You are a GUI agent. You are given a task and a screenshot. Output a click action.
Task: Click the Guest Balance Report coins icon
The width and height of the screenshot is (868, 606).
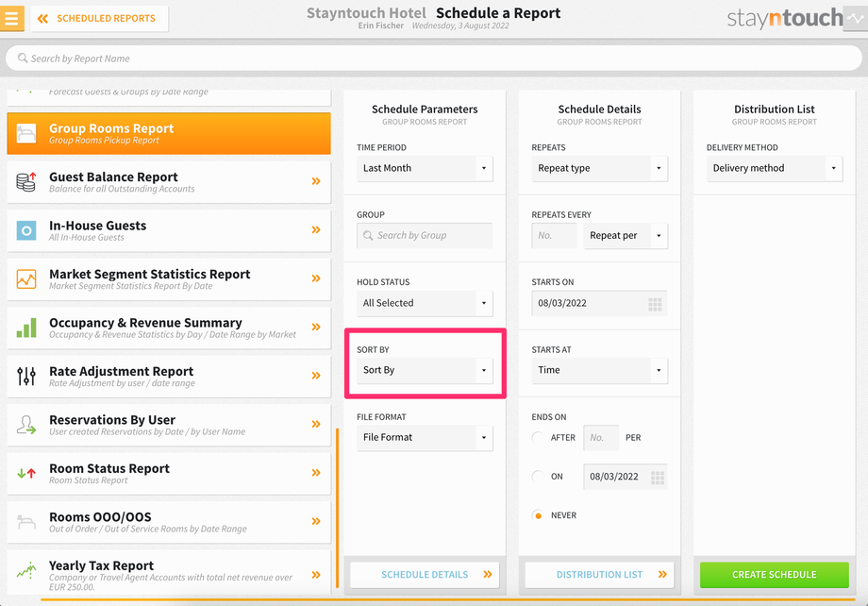tap(26, 181)
